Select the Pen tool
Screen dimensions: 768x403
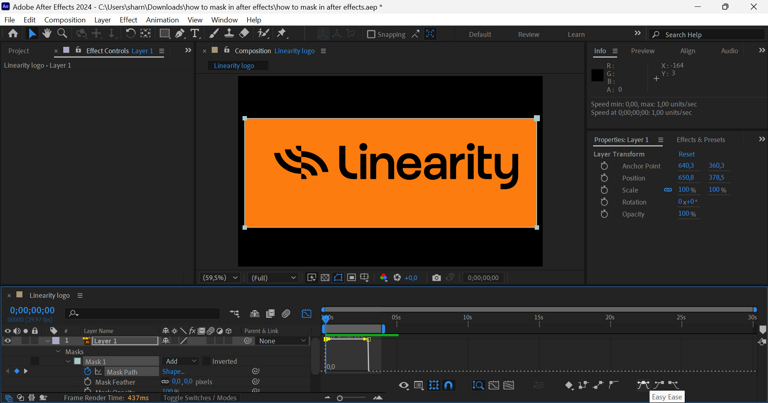click(180, 33)
